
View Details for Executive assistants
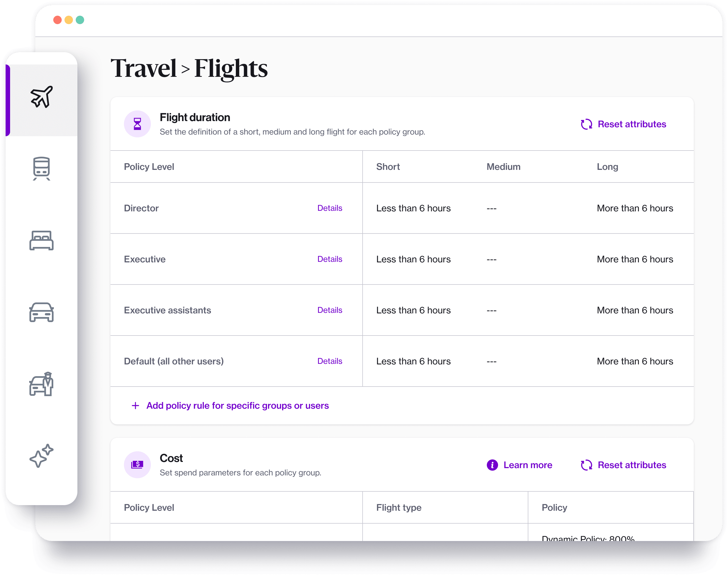tap(330, 310)
